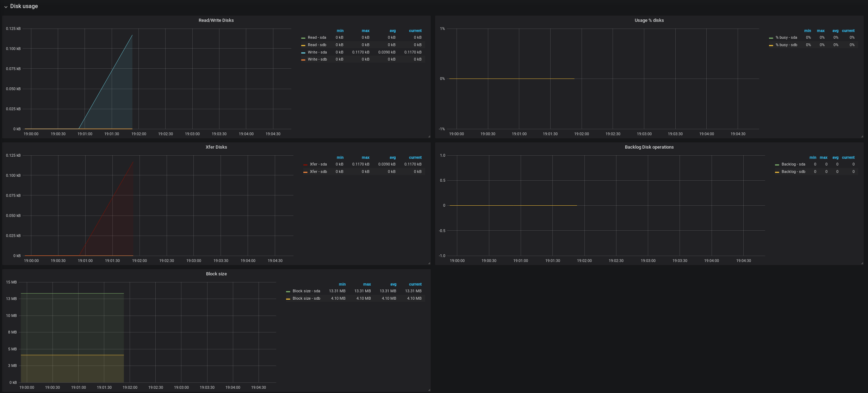The height and width of the screenshot is (393, 868).
Task: Click the Read - sda green color swatch
Action: (303, 38)
